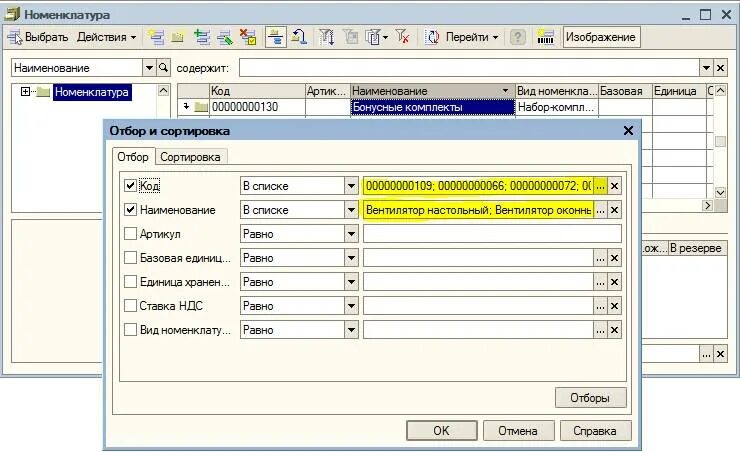Open comparison type dropdown for Вид номенклатуры
Image resolution: width=740 pixels, height=452 pixels.
(351, 330)
